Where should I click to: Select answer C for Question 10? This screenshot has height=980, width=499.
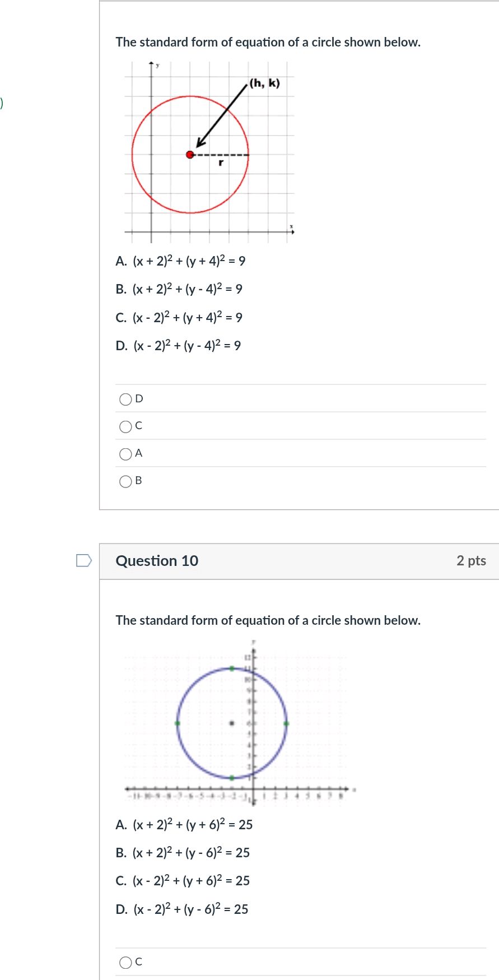(125, 962)
